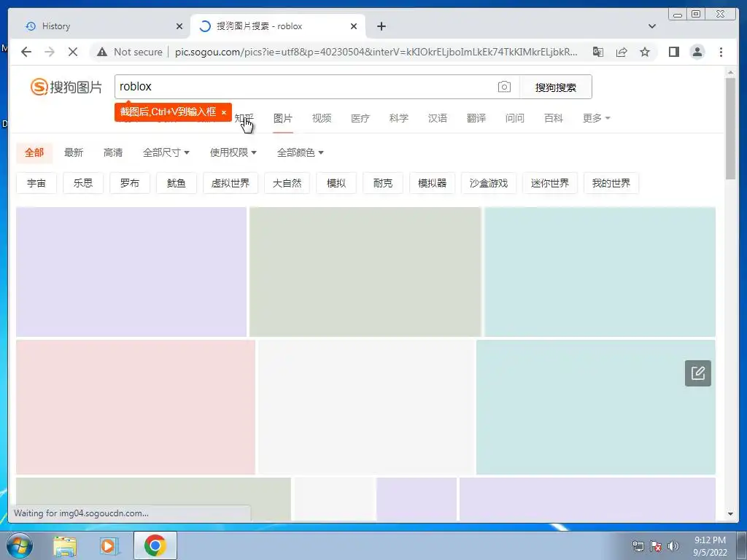Open the 百科 category
This screenshot has height=560, width=747.
[554, 118]
